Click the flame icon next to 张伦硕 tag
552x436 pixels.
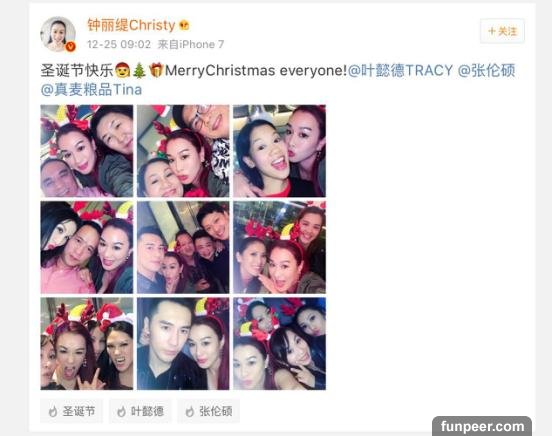click(190, 411)
